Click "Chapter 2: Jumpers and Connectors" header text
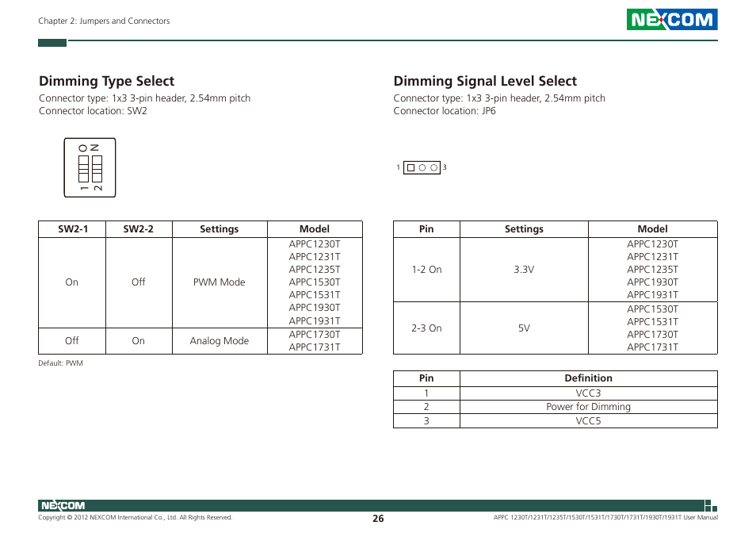Image resolution: width=756 pixels, height=533 pixels. click(104, 21)
